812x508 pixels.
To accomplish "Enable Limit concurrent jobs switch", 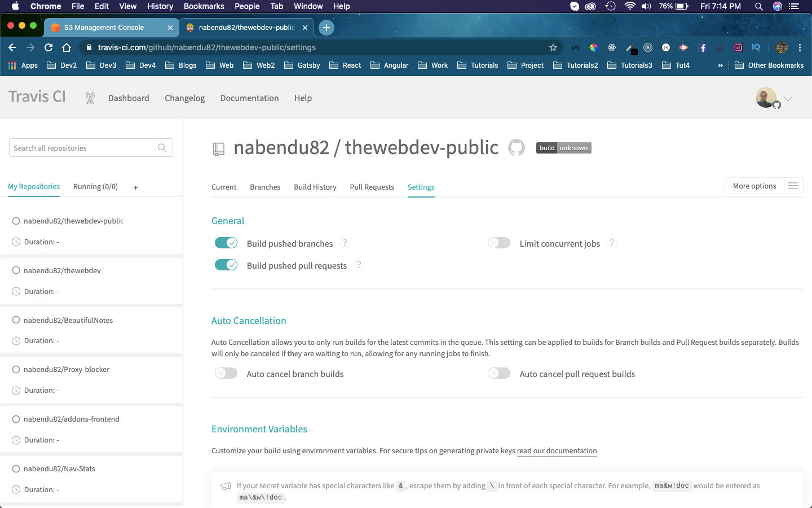I will pos(499,243).
